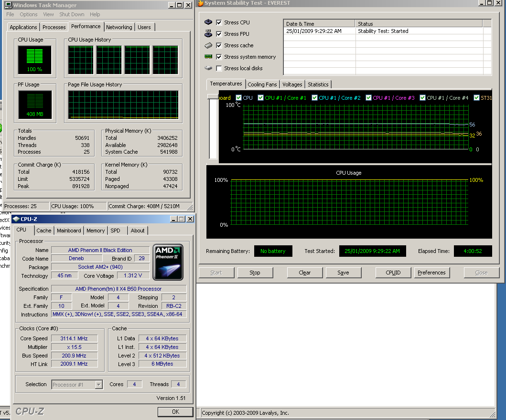Click the No battery indicator
Viewport: 506px width, 420px height.
273,251
